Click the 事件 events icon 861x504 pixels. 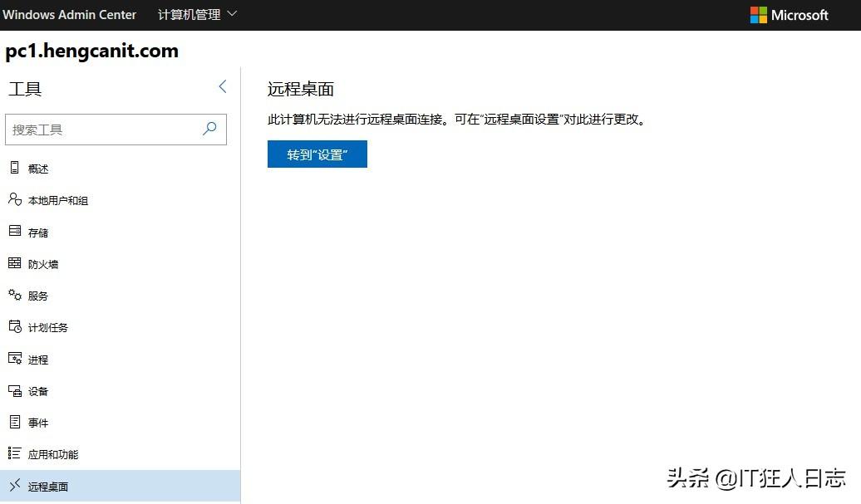(15, 422)
